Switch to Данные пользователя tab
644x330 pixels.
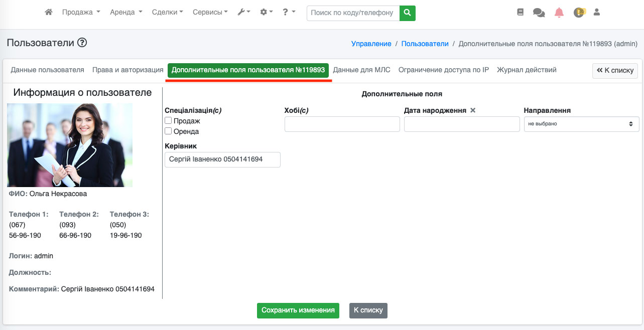click(x=48, y=70)
